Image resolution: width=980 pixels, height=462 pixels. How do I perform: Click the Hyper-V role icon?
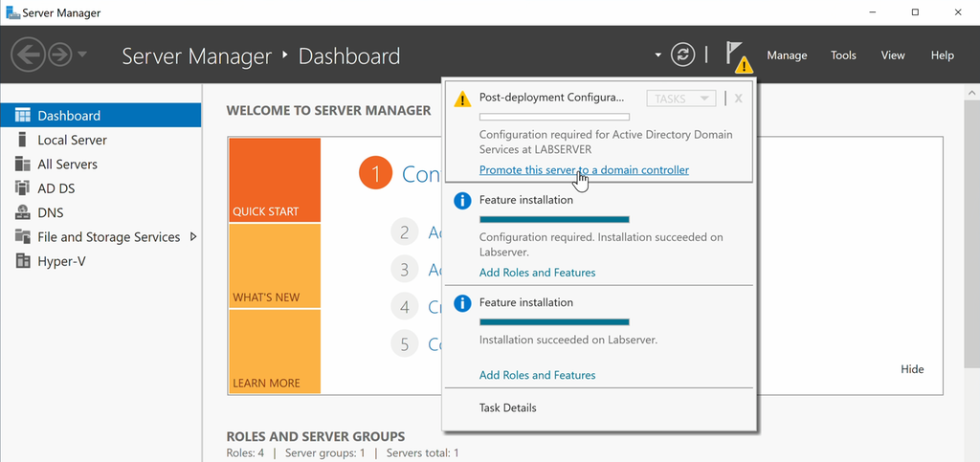point(23,261)
